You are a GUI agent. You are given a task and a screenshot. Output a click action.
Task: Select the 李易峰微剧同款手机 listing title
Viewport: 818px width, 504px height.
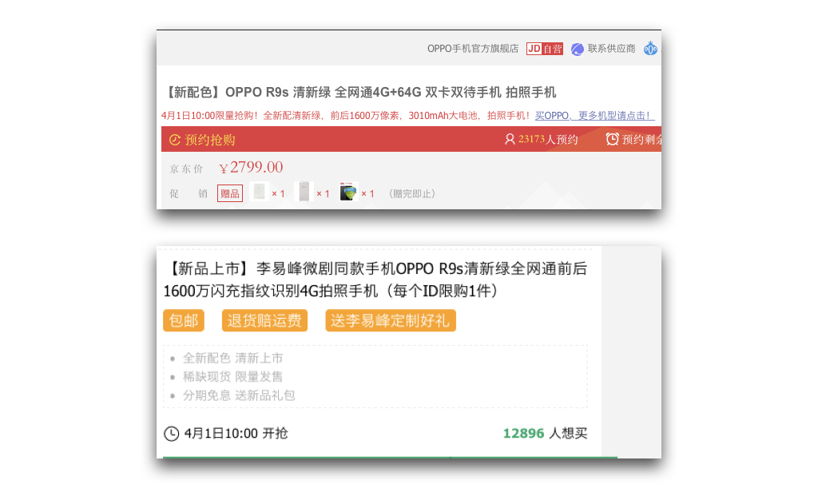pos(375,280)
